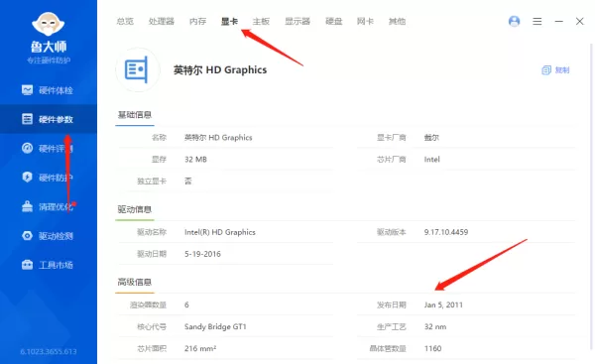Click the 216 mm² die area value
This screenshot has width=595, height=364.
[200, 348]
